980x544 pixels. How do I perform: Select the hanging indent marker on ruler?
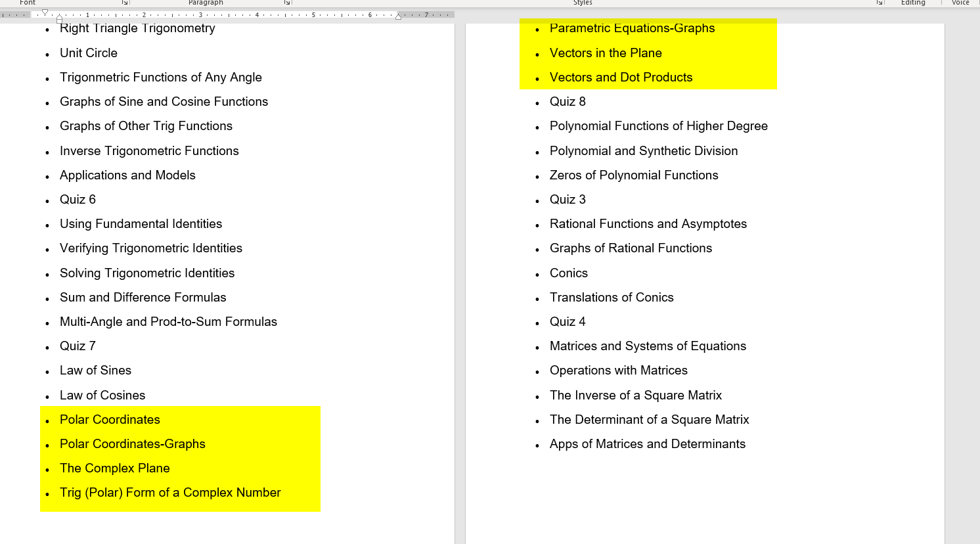point(59,16)
